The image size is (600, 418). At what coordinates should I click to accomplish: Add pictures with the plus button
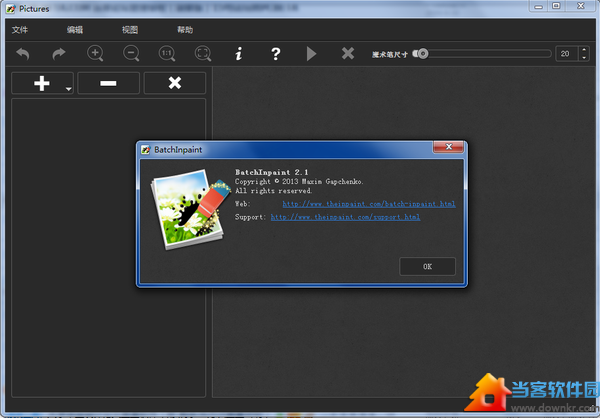coord(41,83)
